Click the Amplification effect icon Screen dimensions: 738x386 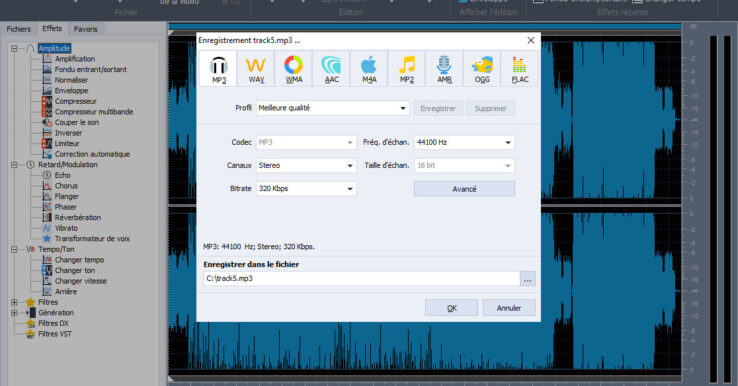point(47,59)
